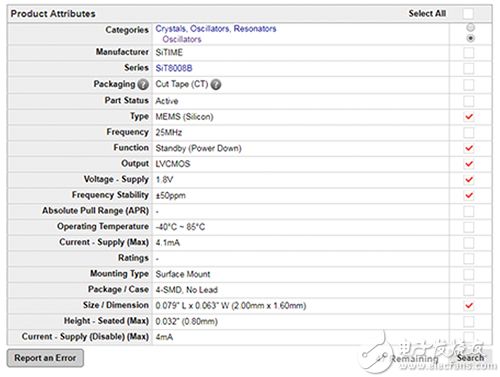
Task: Click the 2.00mm x 1.60mm dimension value
Action: tap(269, 306)
